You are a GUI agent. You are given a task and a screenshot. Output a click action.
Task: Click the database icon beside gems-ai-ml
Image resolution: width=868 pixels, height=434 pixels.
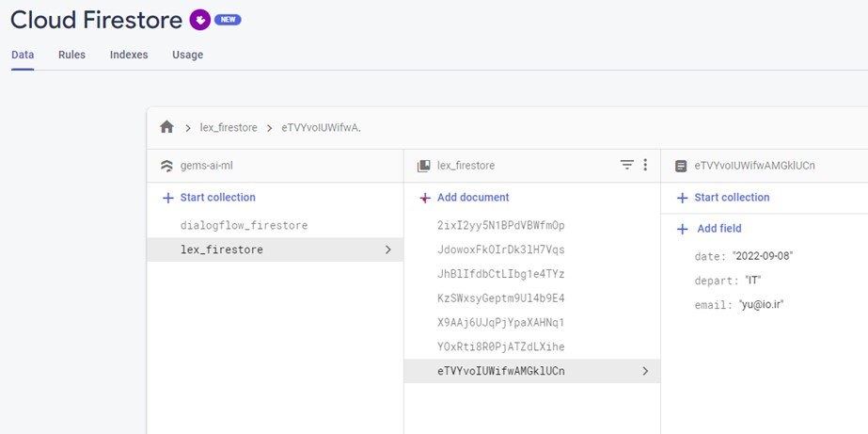coord(166,166)
